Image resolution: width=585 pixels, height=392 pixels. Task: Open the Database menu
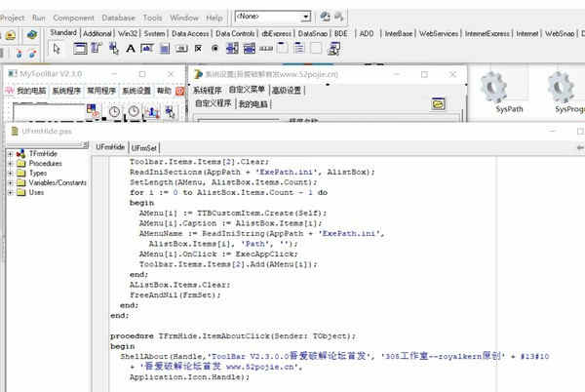point(118,18)
